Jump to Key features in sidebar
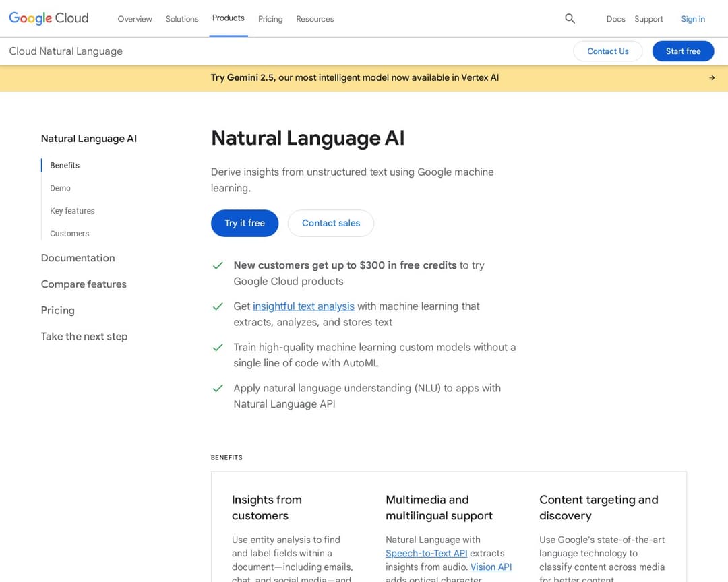This screenshot has width=728, height=582. click(72, 211)
